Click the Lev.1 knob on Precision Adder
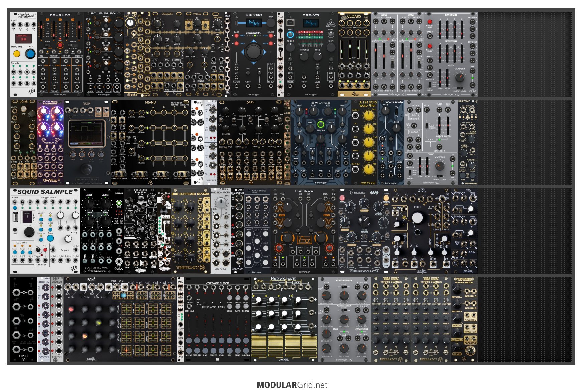 [221, 203]
